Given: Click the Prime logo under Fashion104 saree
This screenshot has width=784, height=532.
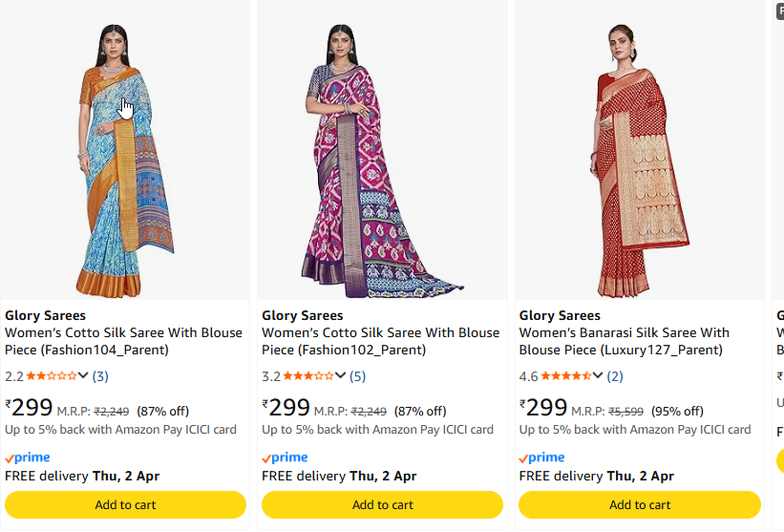Looking at the screenshot, I should (x=28, y=458).
